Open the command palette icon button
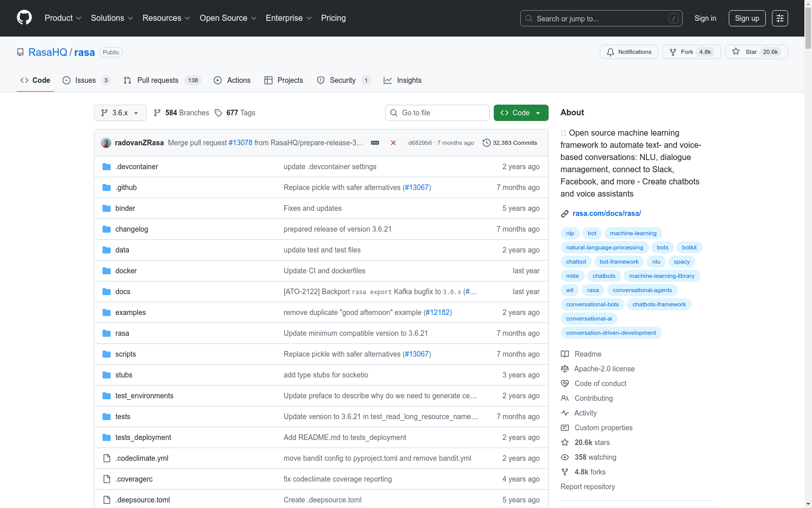 tap(780, 18)
